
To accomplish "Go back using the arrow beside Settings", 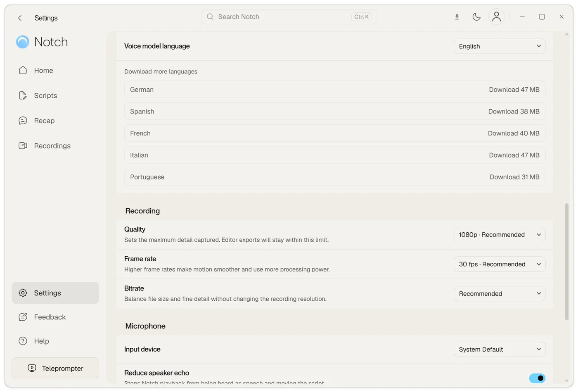I will [20, 18].
